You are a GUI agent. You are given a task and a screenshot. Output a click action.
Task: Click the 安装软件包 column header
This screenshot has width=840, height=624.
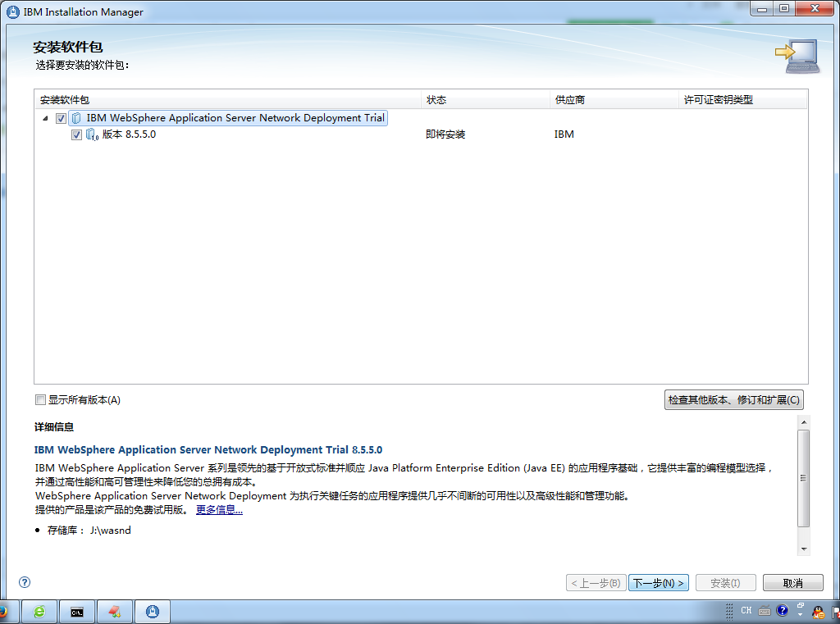[x=228, y=99]
